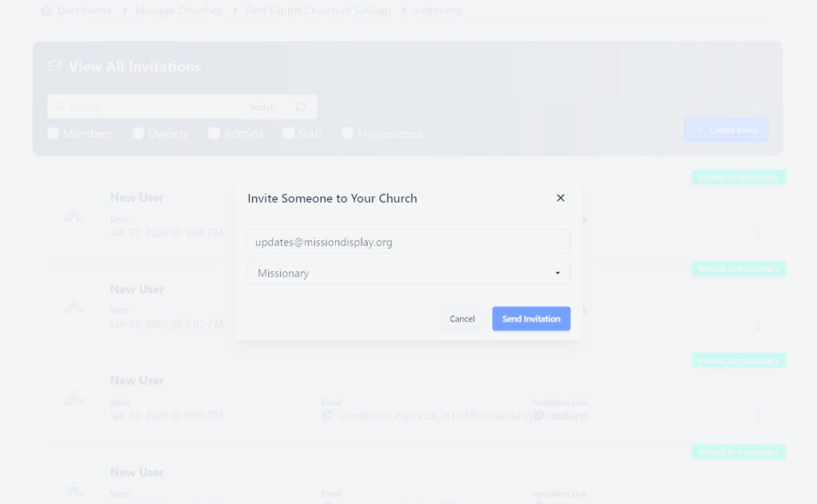Image resolution: width=817 pixels, height=504 pixels.
Task: Enable the Missionaries filter checkbox
Action: tap(348, 134)
